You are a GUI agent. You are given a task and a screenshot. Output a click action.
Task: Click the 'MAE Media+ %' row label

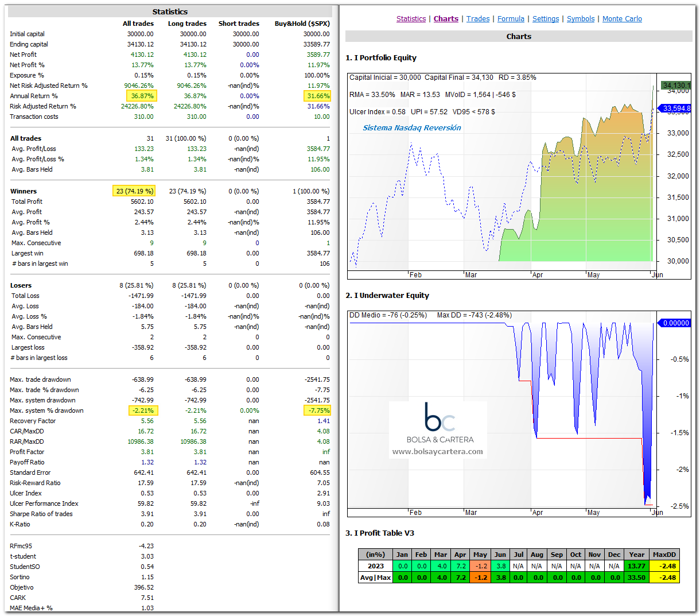tap(31, 608)
